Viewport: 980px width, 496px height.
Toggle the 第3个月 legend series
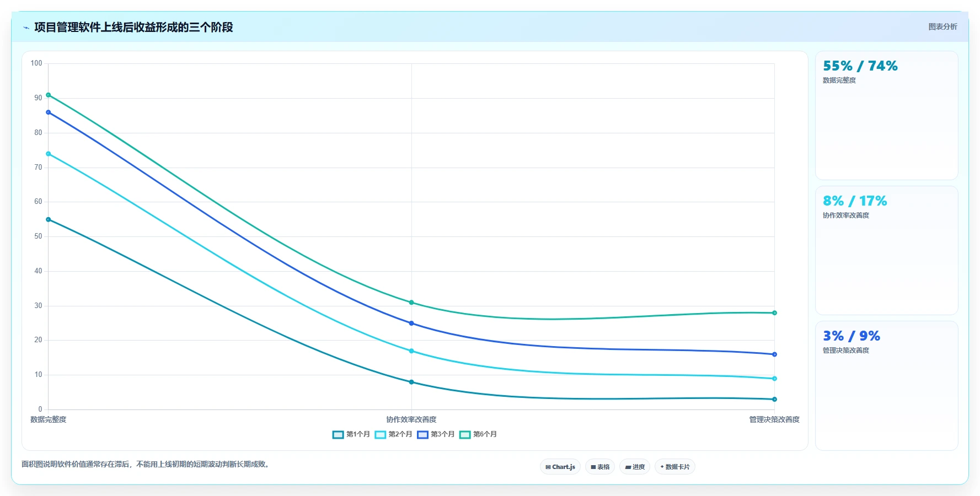436,434
